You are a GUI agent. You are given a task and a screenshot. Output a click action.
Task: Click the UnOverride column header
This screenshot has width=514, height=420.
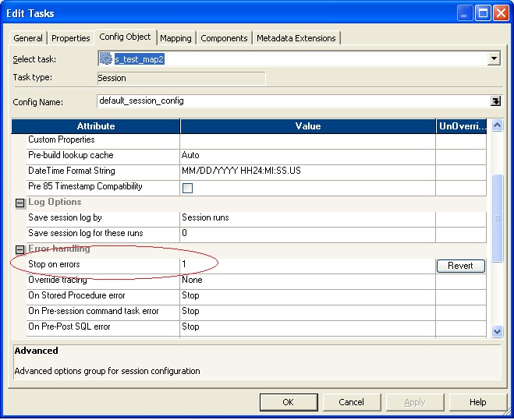461,126
